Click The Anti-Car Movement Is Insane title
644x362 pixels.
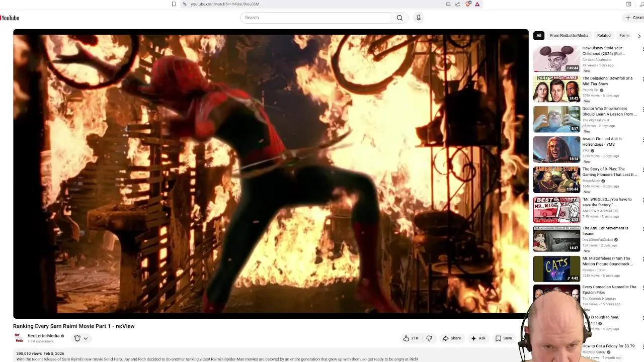[x=605, y=231]
